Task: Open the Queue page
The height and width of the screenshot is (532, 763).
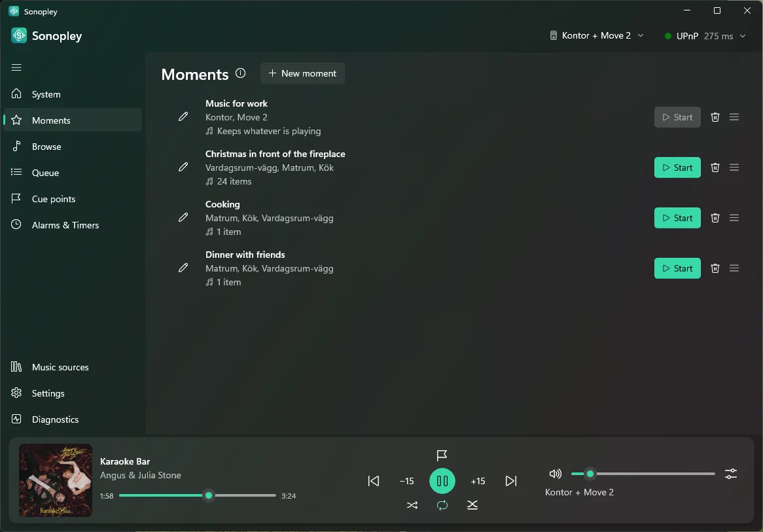Action: click(x=73, y=173)
